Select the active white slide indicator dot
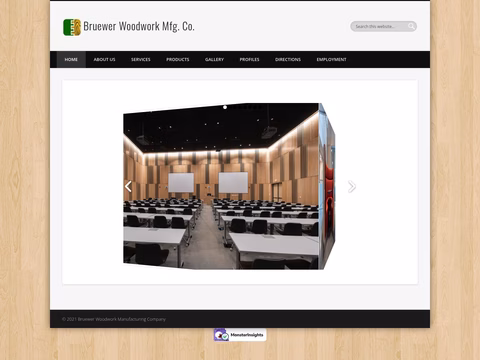Image resolution: width=480 pixels, height=360 pixels. coord(225,107)
